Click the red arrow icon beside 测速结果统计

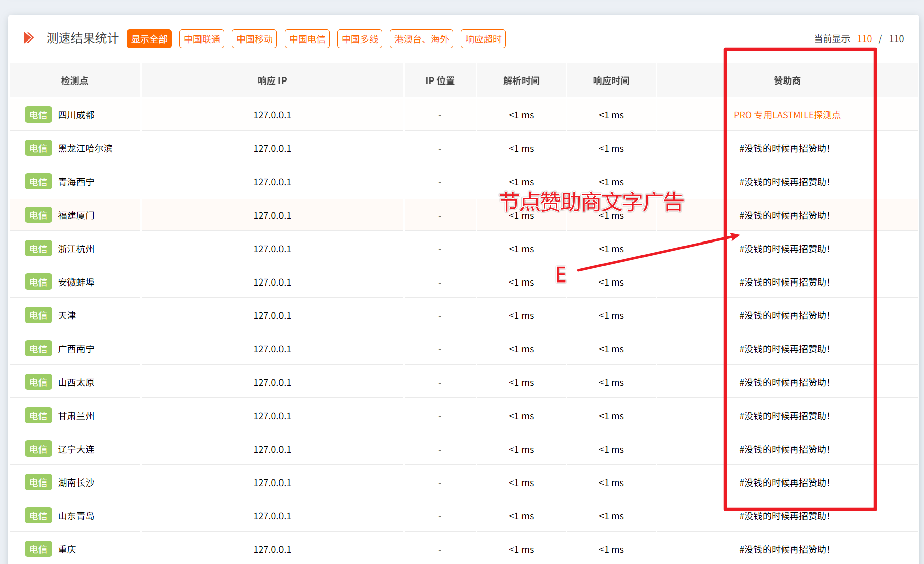click(29, 38)
